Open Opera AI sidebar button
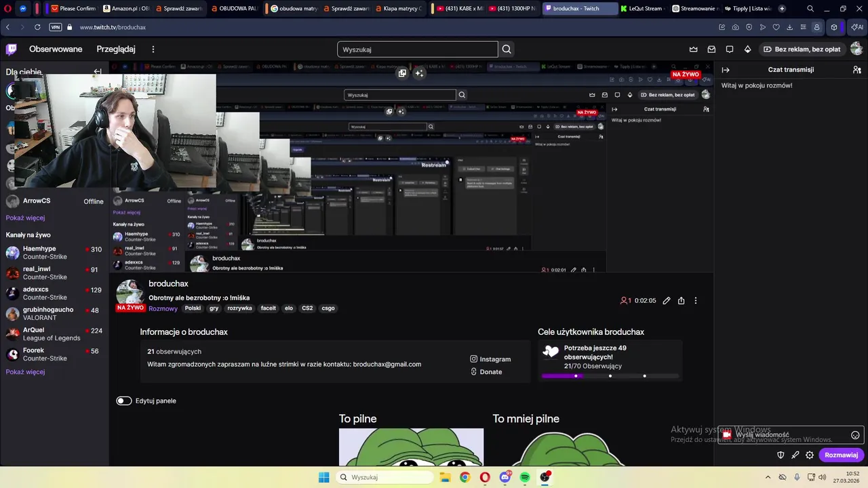Viewport: 868px width, 488px height. coord(856,27)
